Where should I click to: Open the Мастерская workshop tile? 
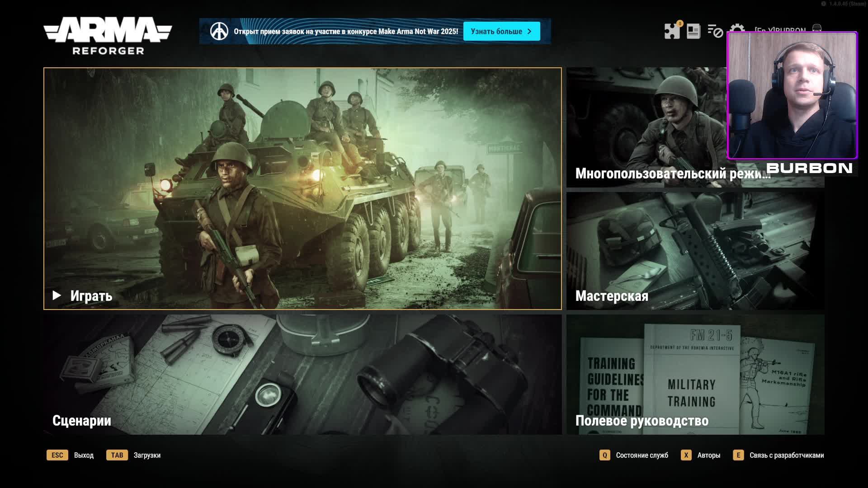click(695, 251)
